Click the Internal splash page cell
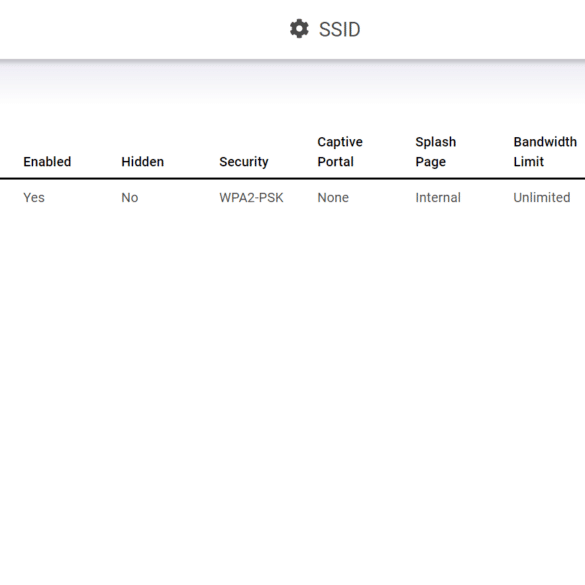Viewport: 585px width, 585px height. click(438, 197)
